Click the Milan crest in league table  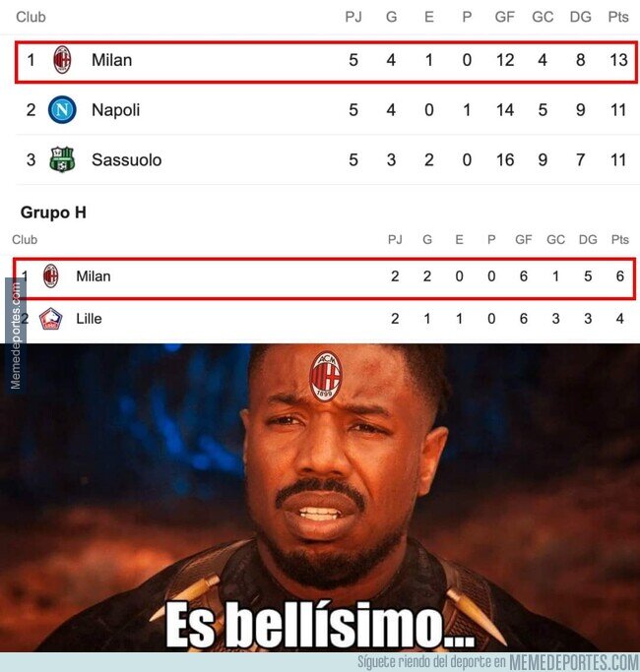[62, 60]
